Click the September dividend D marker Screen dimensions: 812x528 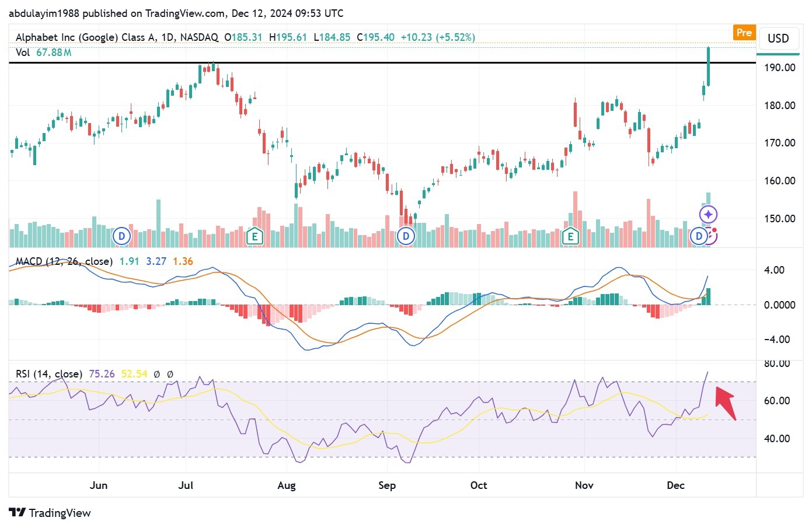[406, 236]
